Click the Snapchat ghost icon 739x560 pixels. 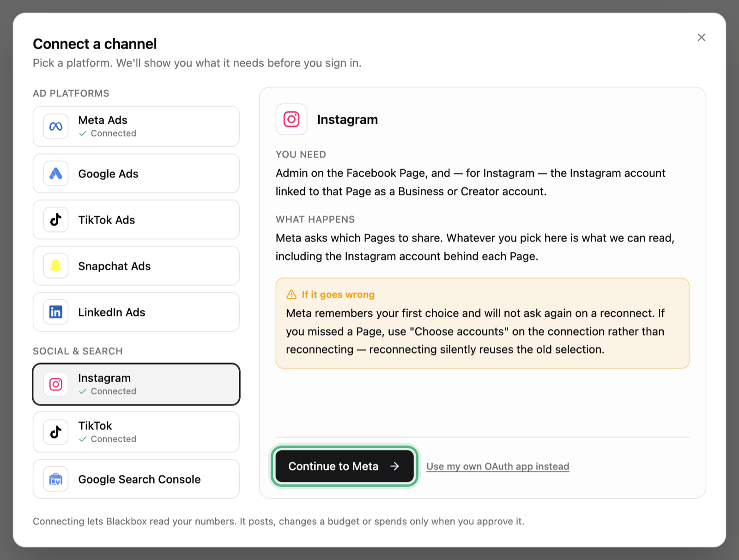(x=56, y=266)
